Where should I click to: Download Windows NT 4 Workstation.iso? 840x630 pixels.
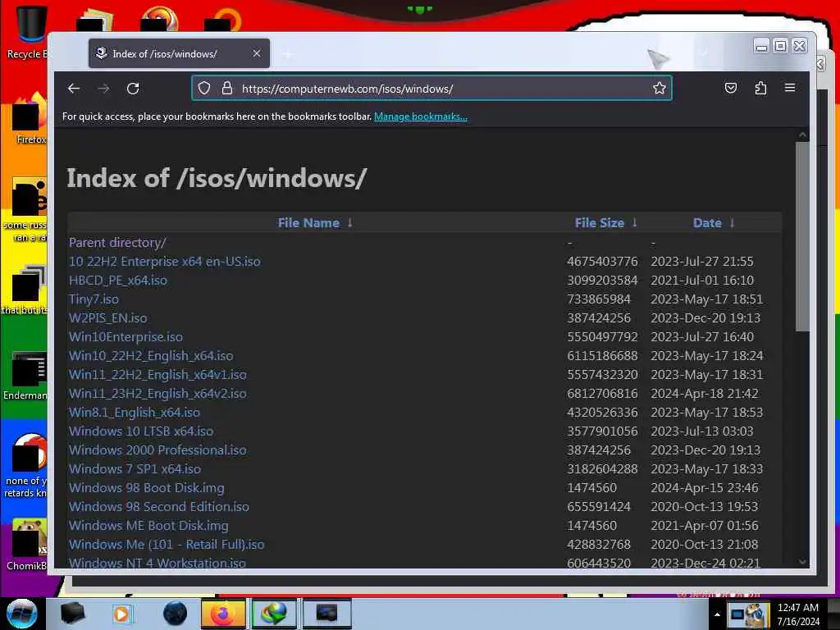click(x=157, y=563)
